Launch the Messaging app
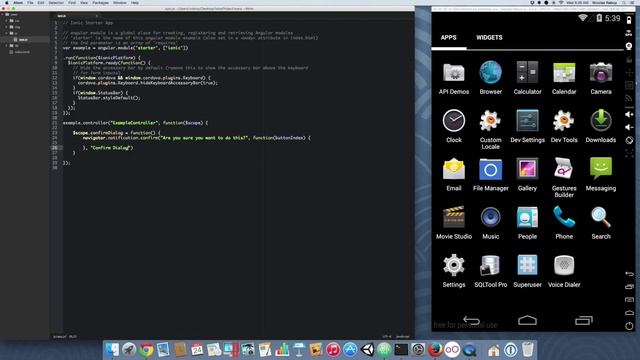The width and height of the screenshot is (640, 360). coord(600,175)
